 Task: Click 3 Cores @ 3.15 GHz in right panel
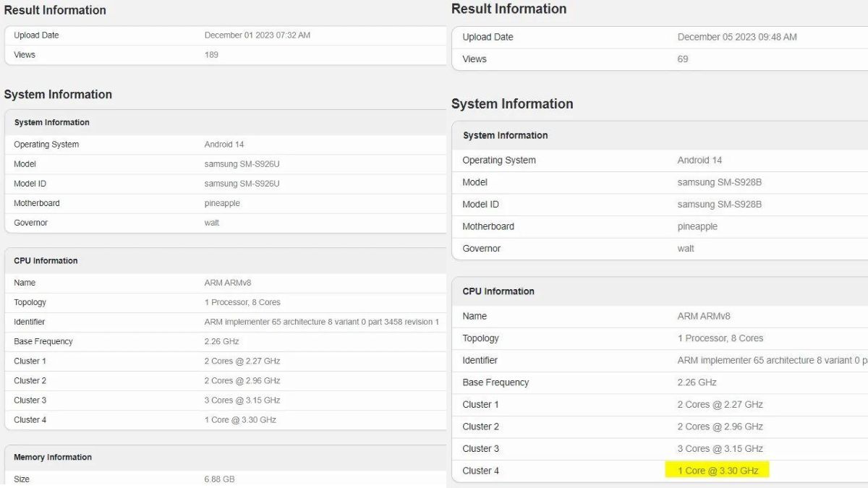tap(720, 449)
